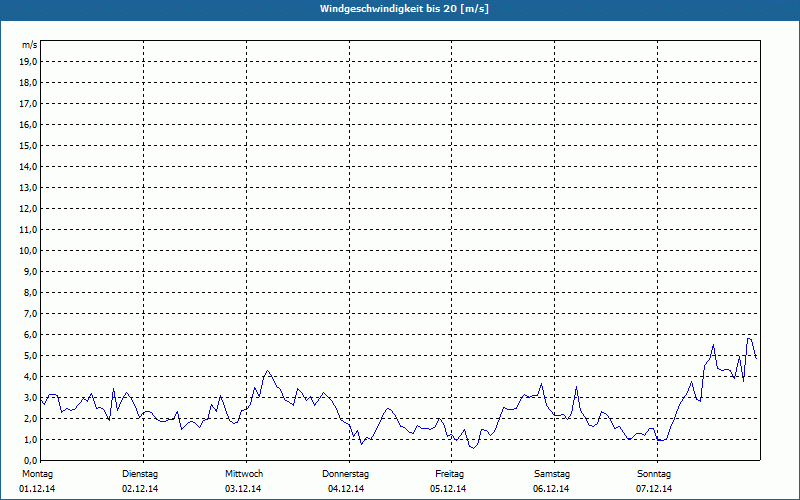Click the 01.12.14 date label
This screenshot has width=800, height=500.
pos(38,489)
